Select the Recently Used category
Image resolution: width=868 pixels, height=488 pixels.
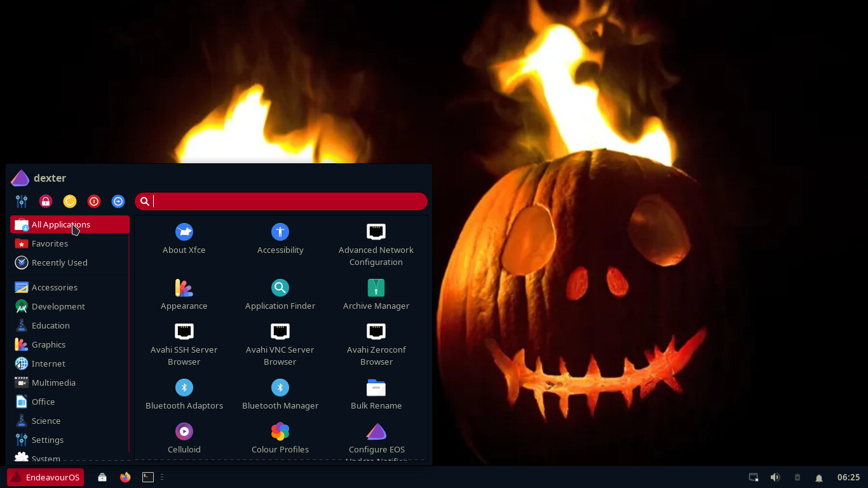pos(59,262)
